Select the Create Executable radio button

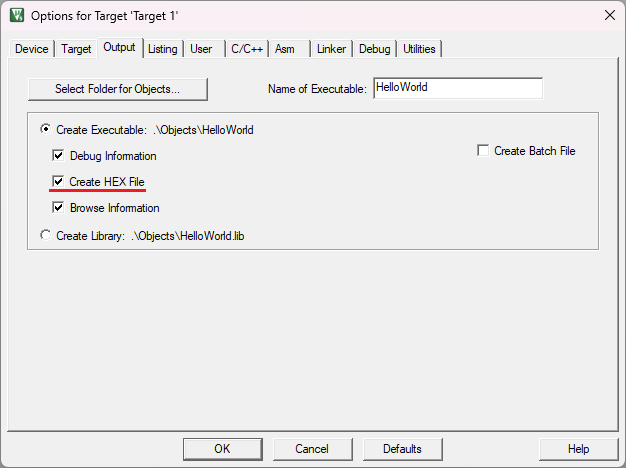tap(46, 129)
